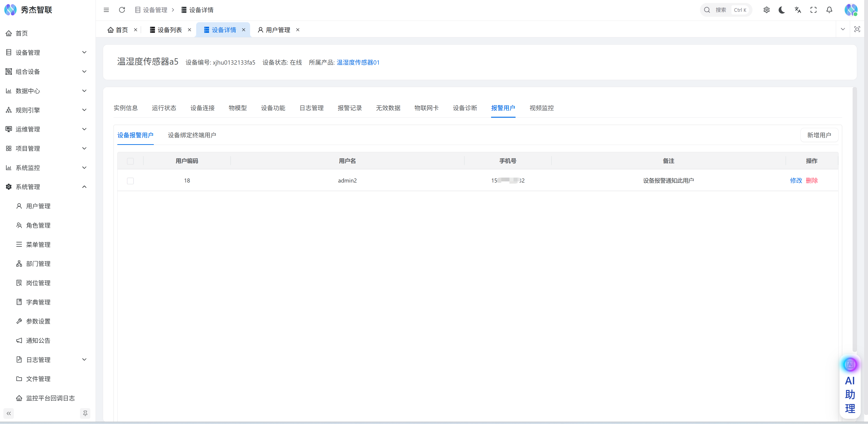This screenshot has width=868, height=424.
Task: Select the 设备绑定终端用户 sub-tab
Action: coord(192,135)
